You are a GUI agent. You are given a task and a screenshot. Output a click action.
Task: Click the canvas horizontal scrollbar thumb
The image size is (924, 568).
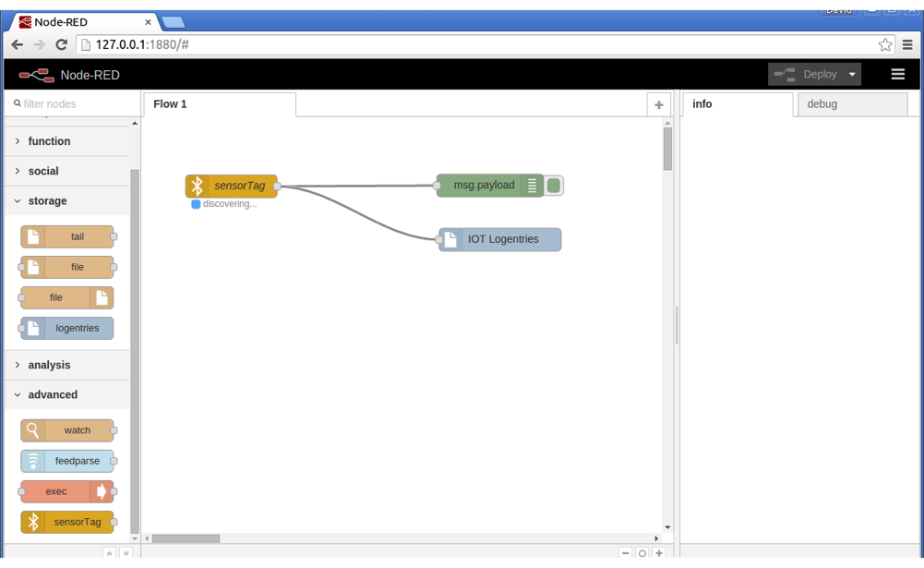pyautogui.click(x=186, y=538)
